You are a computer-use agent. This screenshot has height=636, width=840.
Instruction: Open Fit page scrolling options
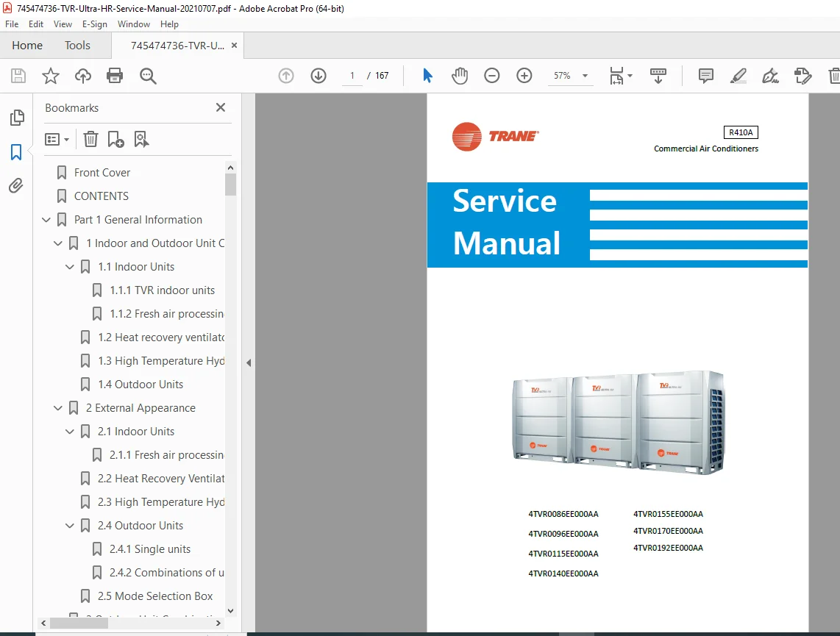621,76
